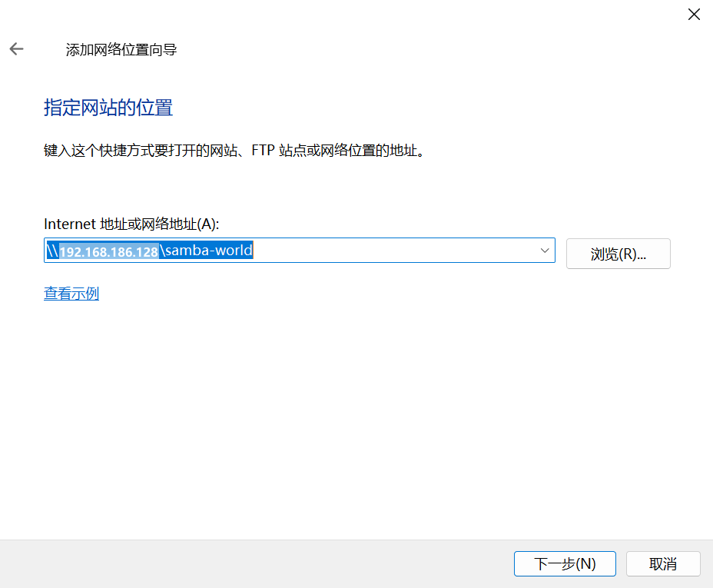713x588 pixels.
Task: Click the gray footer bar left of 下一步(N)
Action: point(254,563)
